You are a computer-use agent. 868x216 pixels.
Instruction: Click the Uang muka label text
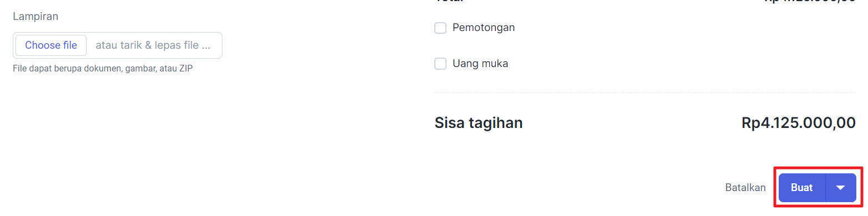[480, 64]
